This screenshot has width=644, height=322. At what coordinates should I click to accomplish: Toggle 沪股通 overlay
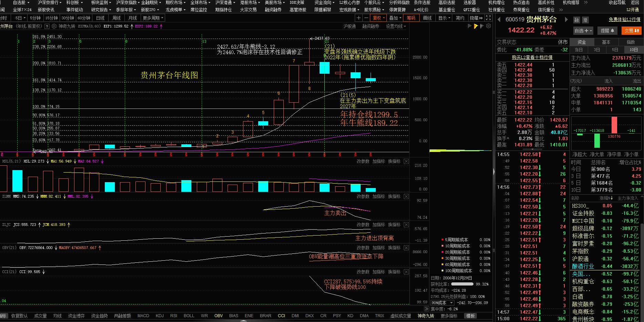pos(350,26)
